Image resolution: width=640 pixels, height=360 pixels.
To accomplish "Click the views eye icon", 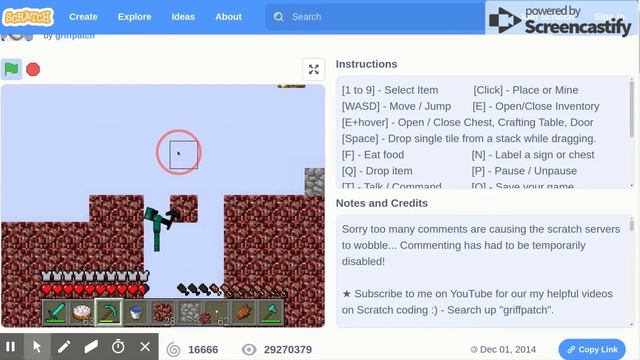I will point(249,349).
